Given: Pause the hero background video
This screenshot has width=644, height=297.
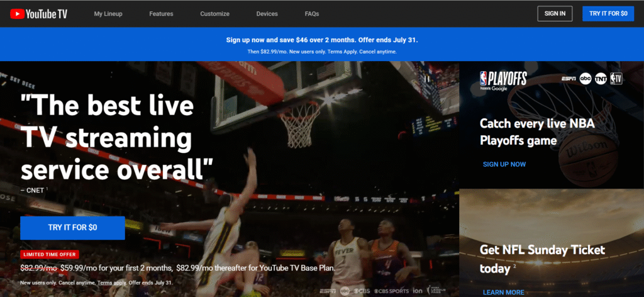Looking at the screenshot, I should pyautogui.click(x=426, y=79).
